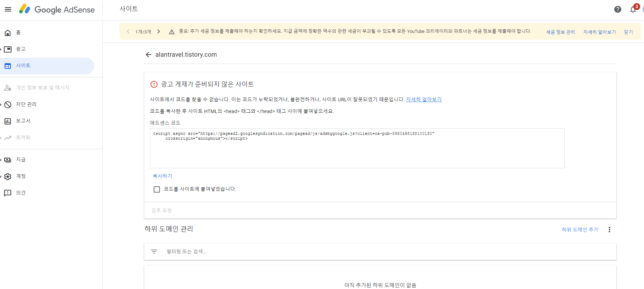
Task: Click the 지급 payments icon
Action: 8,160
